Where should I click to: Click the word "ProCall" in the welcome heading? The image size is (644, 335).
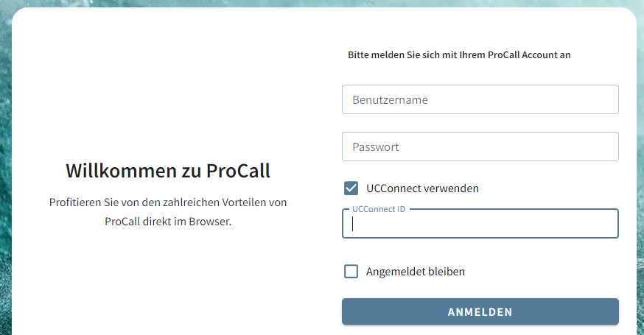click(238, 171)
